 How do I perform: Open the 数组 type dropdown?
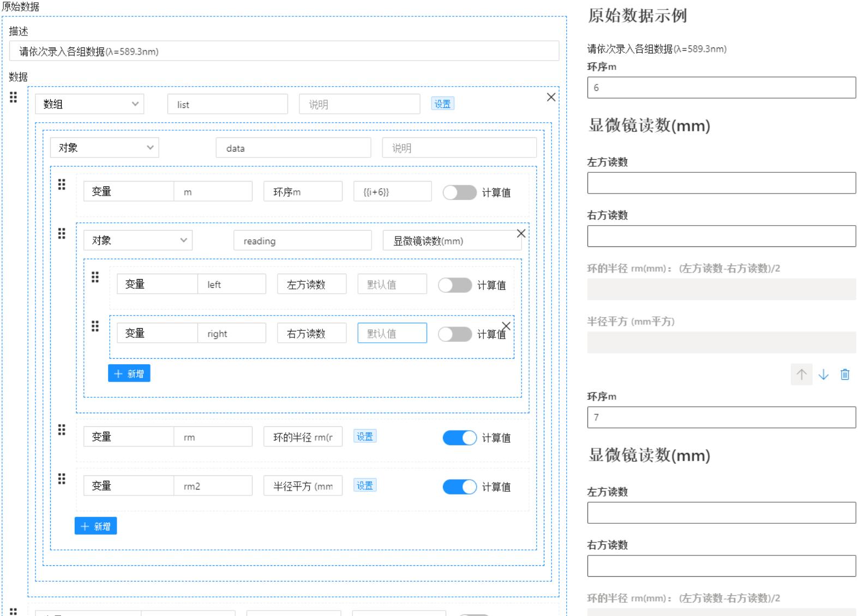coord(89,104)
